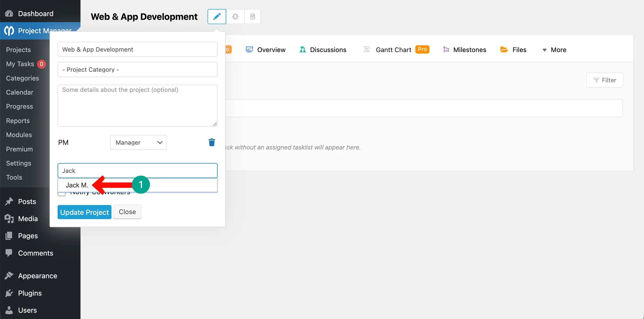Image resolution: width=644 pixels, height=319 pixels.
Task: Click the document icon beside gear
Action: click(253, 17)
